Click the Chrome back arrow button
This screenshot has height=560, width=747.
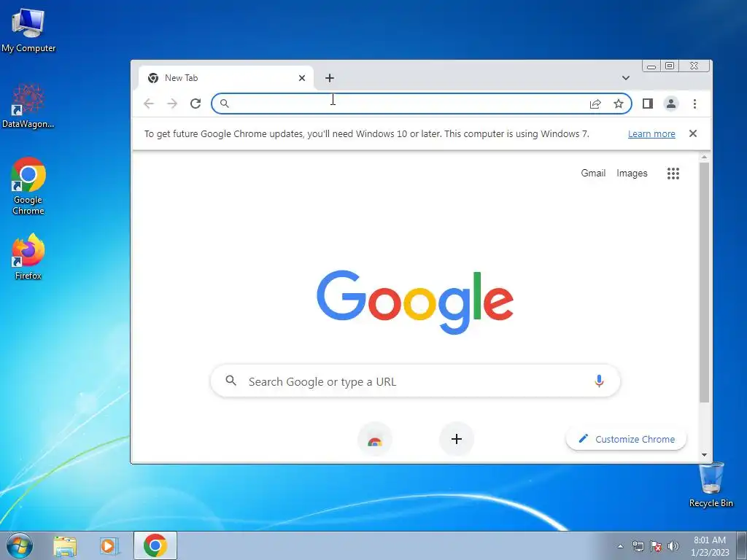coord(149,104)
